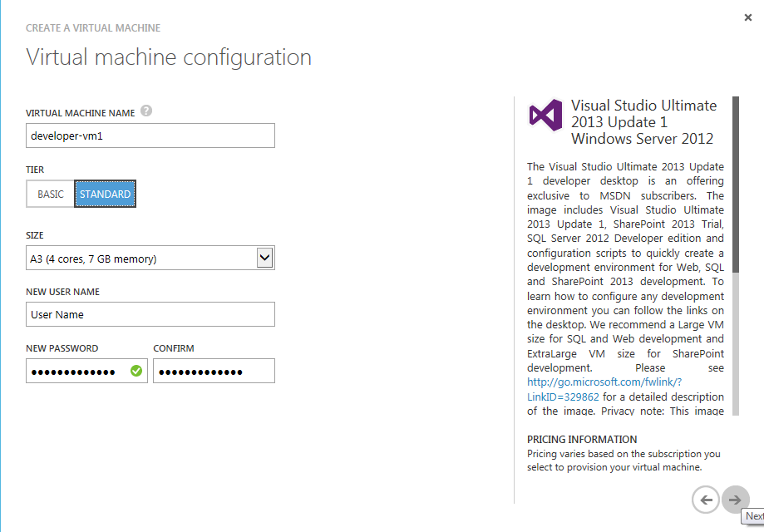The width and height of the screenshot is (764, 532).
Task: Select the STANDARD tier
Action: tap(106, 194)
